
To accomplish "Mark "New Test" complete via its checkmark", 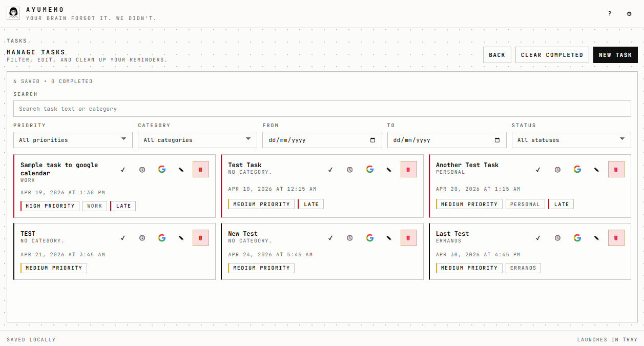I will click(x=330, y=238).
